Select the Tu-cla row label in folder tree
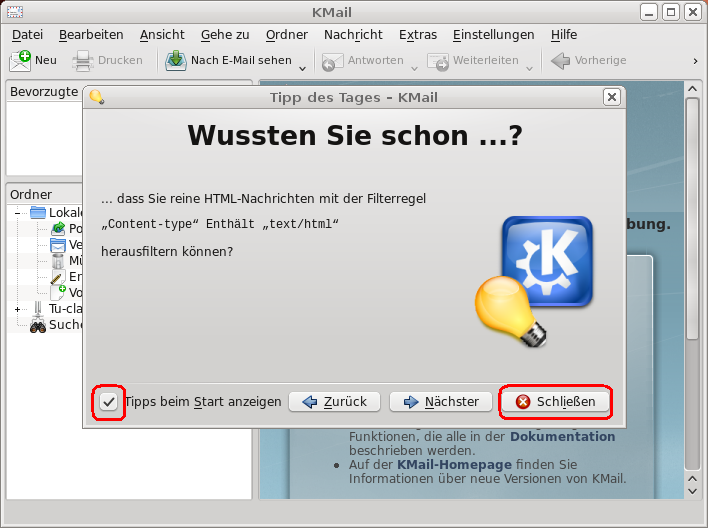Screen dimensions: 708x528 click(x=65, y=309)
